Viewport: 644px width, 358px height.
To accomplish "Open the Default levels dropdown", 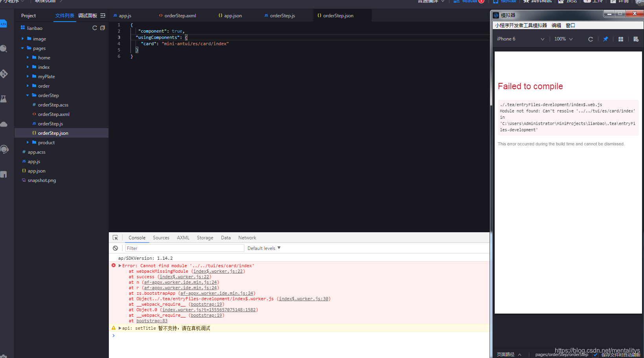I will click(x=264, y=248).
